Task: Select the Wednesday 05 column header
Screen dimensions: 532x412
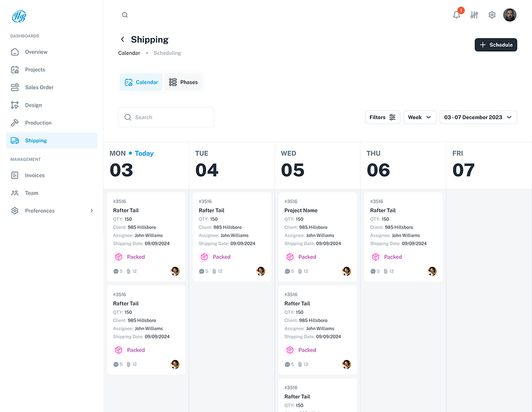Action: (317, 165)
